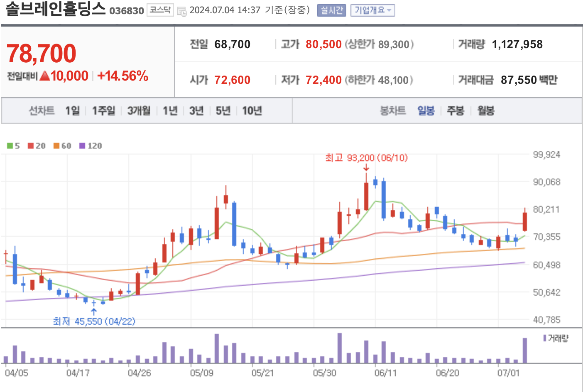Click the 솔브레인홀딩스 stock name
This screenshot has height=392, width=583.
coord(55,9)
